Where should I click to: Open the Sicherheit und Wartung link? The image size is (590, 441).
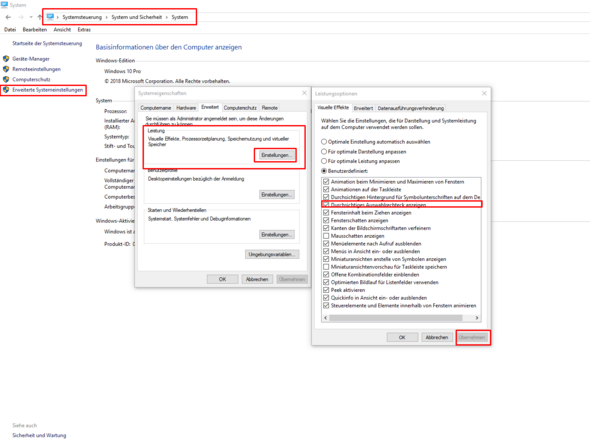[x=39, y=435]
